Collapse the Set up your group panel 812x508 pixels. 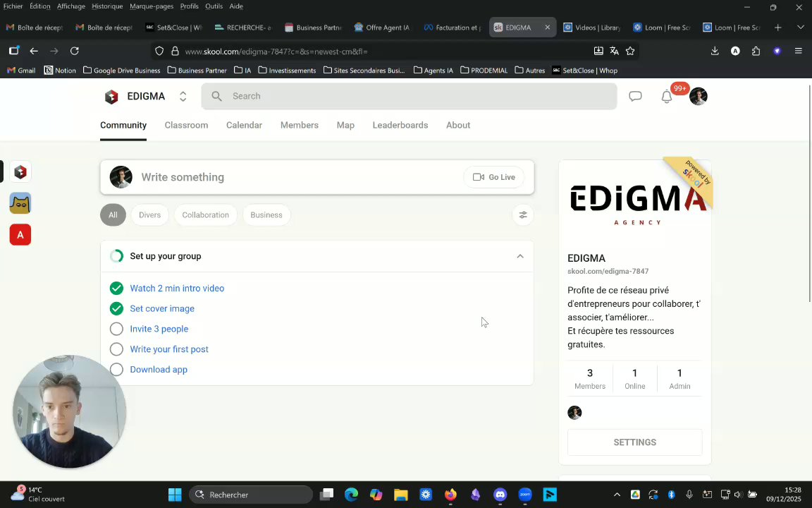point(520,256)
